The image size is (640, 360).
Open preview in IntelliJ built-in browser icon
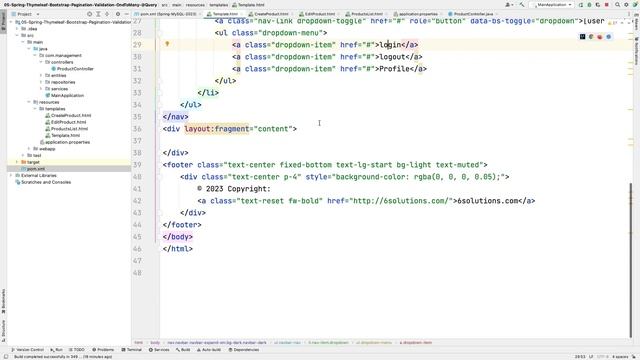tap(582, 37)
